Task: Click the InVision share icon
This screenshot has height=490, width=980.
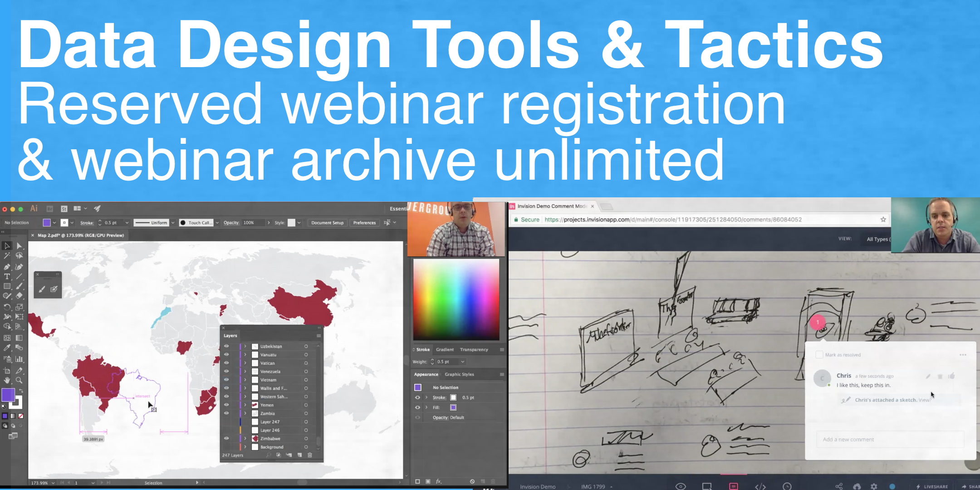Action: tap(839, 486)
